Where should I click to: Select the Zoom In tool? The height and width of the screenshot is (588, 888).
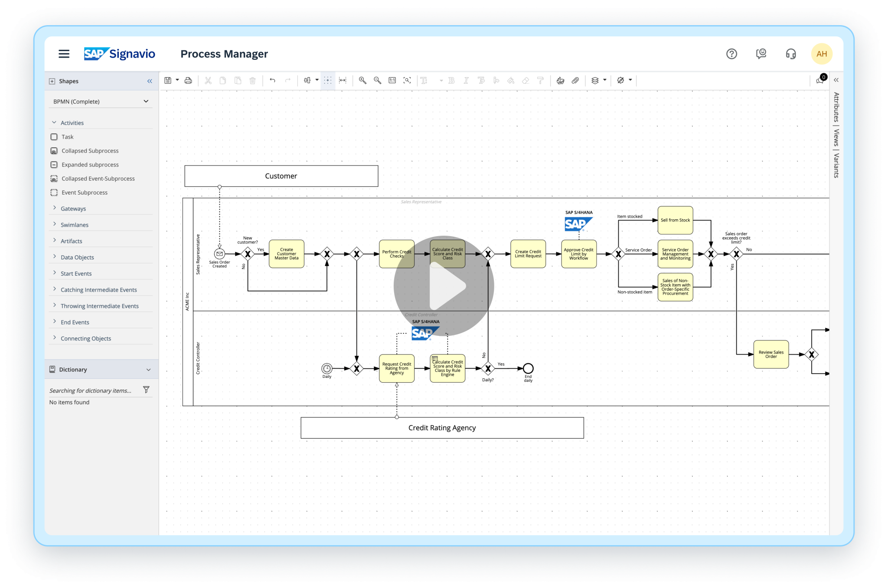(362, 80)
